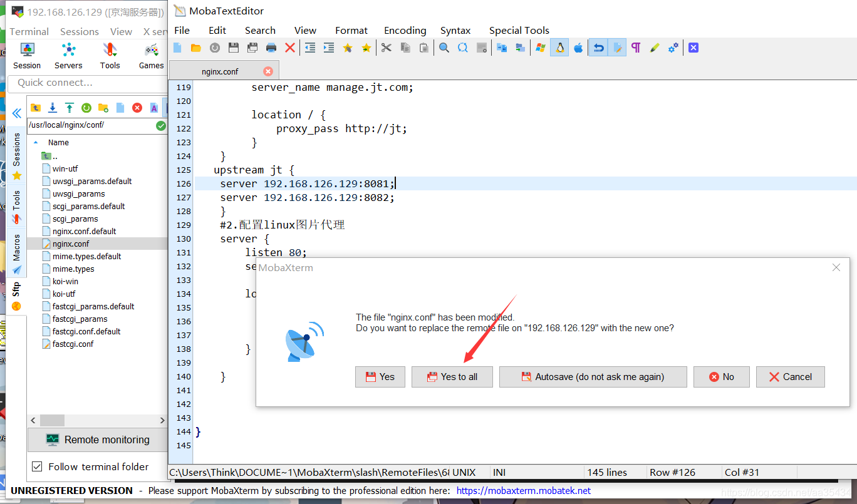The width and height of the screenshot is (857, 504).
Task: Click the Sftp list horizontal scrollbar right arrow
Action: point(162,421)
